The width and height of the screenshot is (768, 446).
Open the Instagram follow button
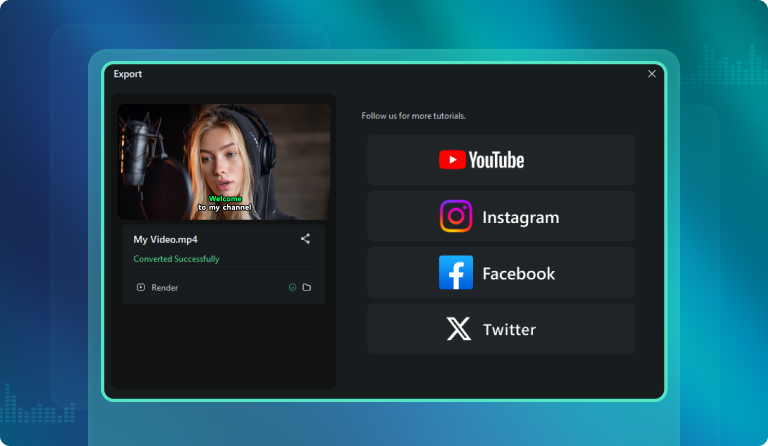501,216
